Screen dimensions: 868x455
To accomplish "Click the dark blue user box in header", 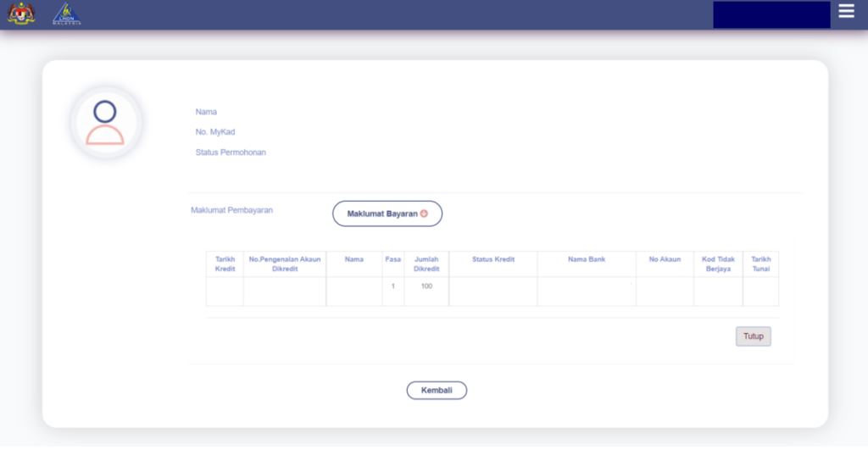I will click(771, 14).
